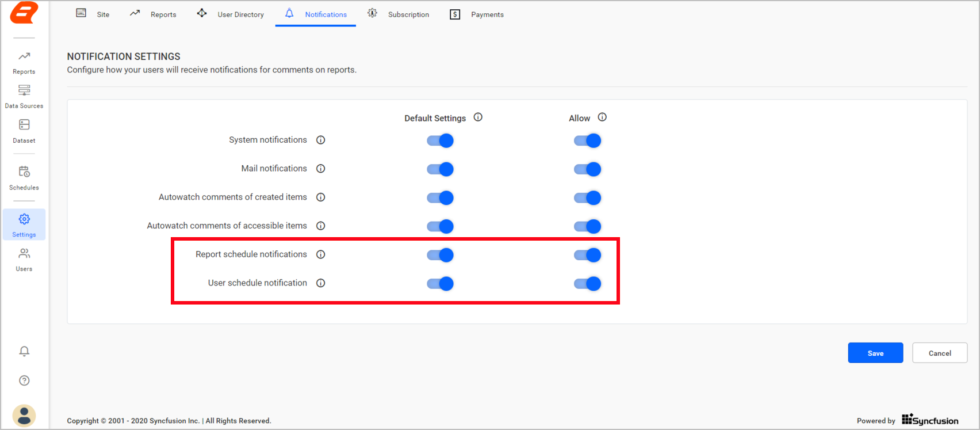Image resolution: width=980 pixels, height=430 pixels.
Task: Click the NOTIFICATION SETTINGS heading
Action: click(124, 56)
